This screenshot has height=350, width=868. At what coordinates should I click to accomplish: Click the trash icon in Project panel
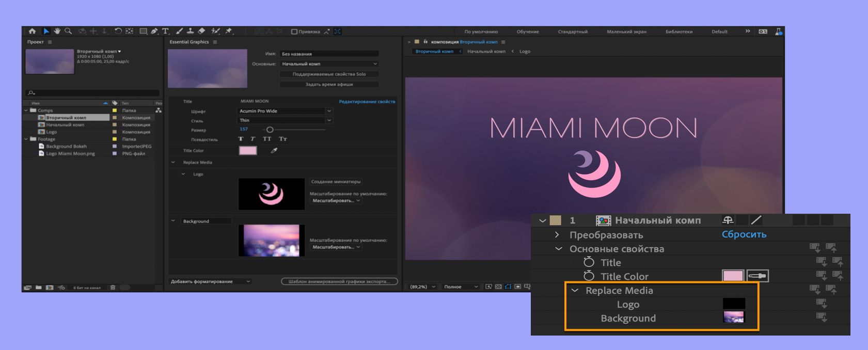113,288
